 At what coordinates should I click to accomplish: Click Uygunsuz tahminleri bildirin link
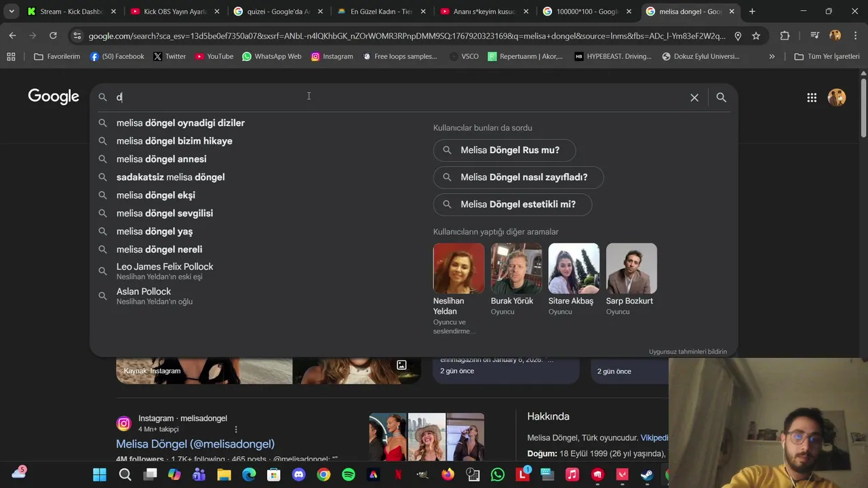point(688,352)
